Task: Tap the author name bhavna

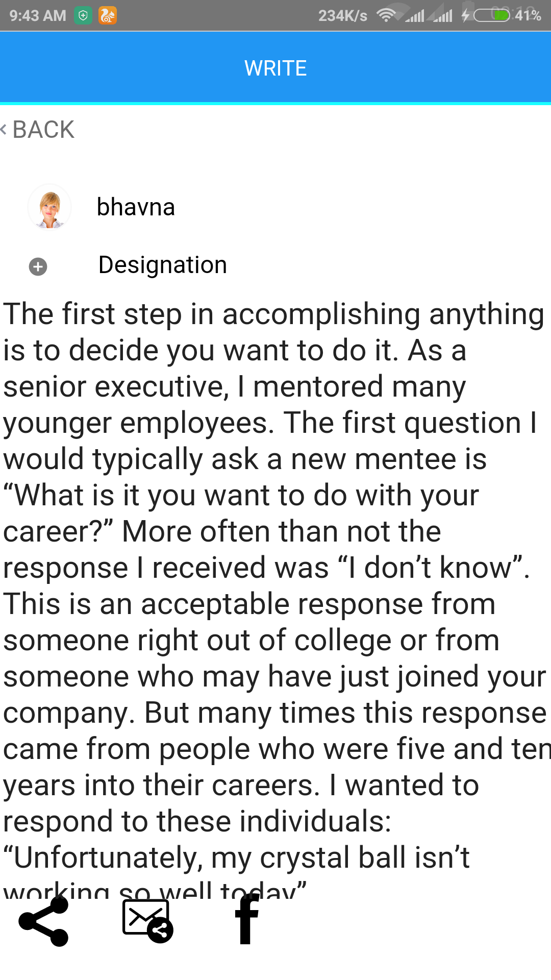Action: pos(136,207)
